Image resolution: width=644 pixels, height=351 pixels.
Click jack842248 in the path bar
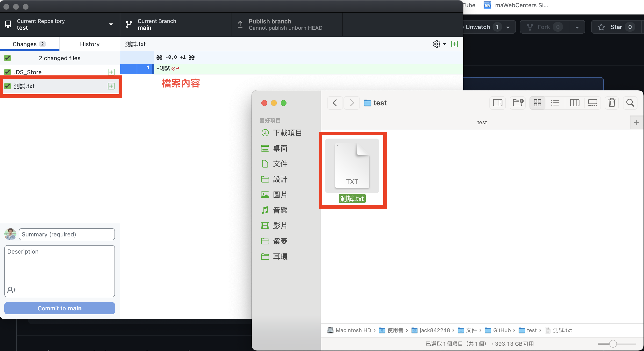tap(431, 330)
